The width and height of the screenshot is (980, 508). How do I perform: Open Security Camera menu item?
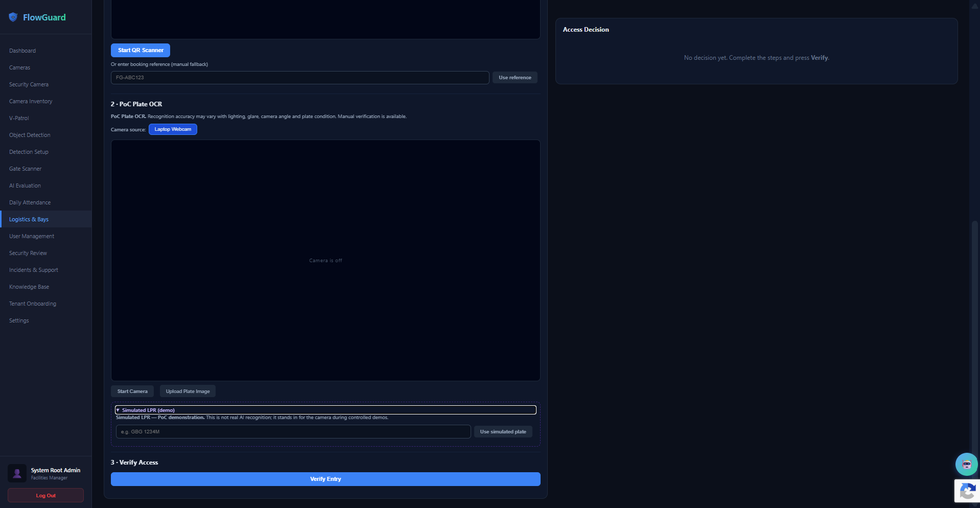pyautogui.click(x=29, y=84)
